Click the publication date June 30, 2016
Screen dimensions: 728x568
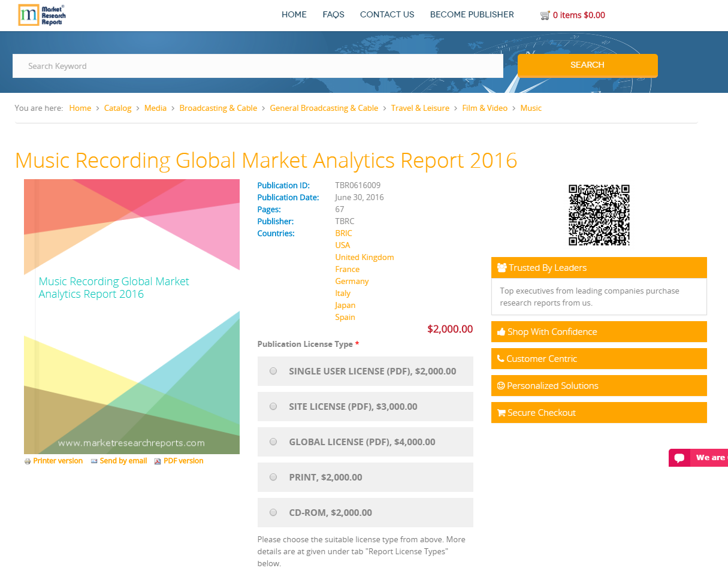click(360, 198)
